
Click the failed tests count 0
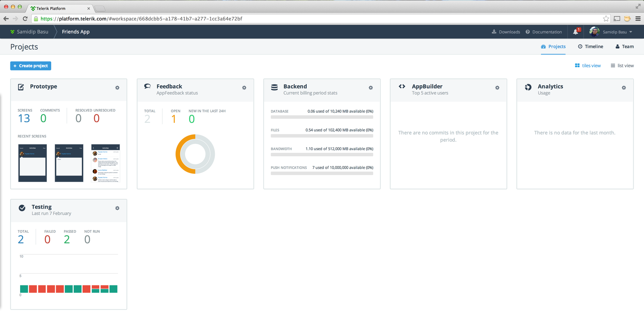coord(47,240)
